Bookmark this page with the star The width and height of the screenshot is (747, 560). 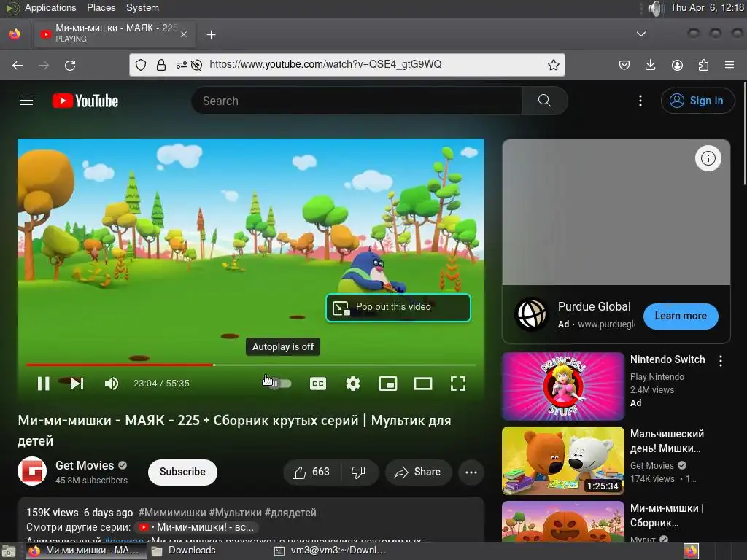tap(553, 65)
